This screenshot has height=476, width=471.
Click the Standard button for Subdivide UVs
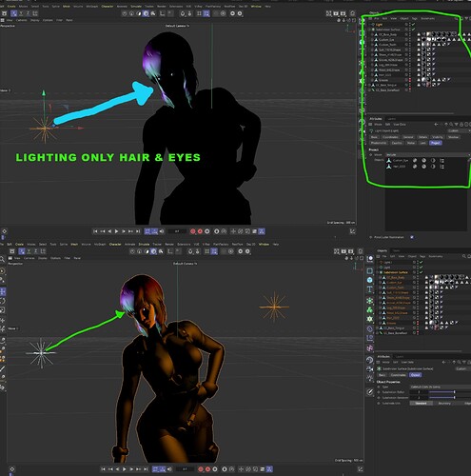[421, 403]
